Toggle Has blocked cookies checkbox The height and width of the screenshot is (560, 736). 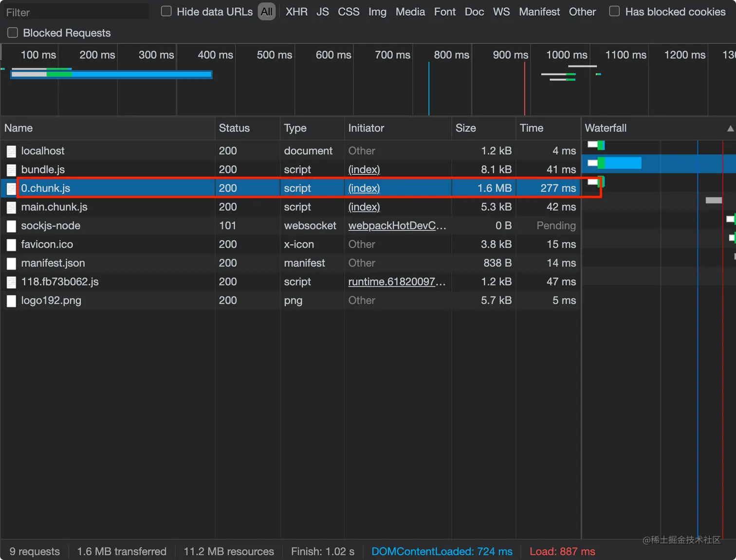[615, 11]
